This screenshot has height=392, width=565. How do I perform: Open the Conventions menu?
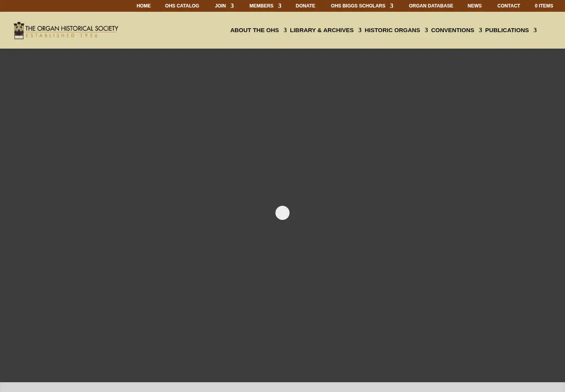pyautogui.click(x=452, y=30)
